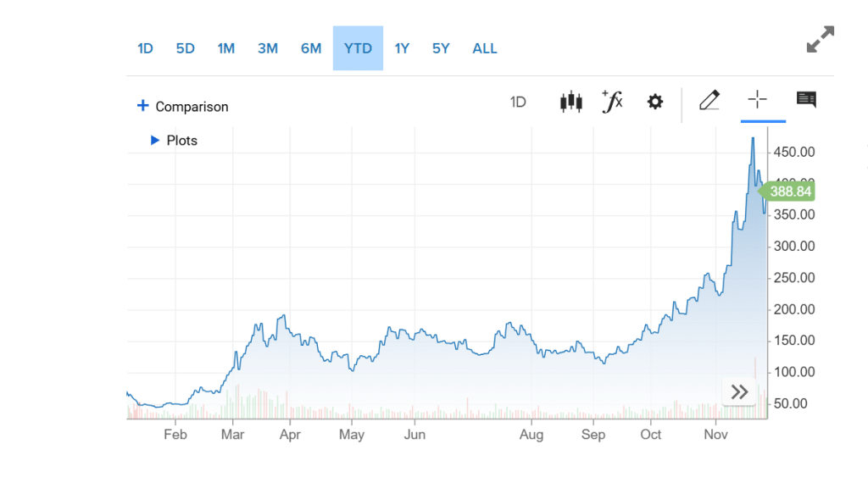The image size is (868, 483).
Task: Select the 5D time range
Action: tap(186, 48)
